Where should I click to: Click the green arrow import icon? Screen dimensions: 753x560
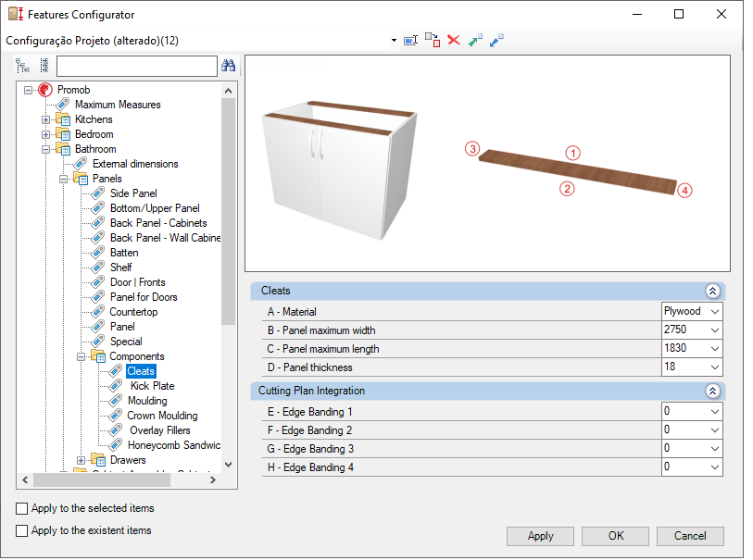tap(475, 40)
